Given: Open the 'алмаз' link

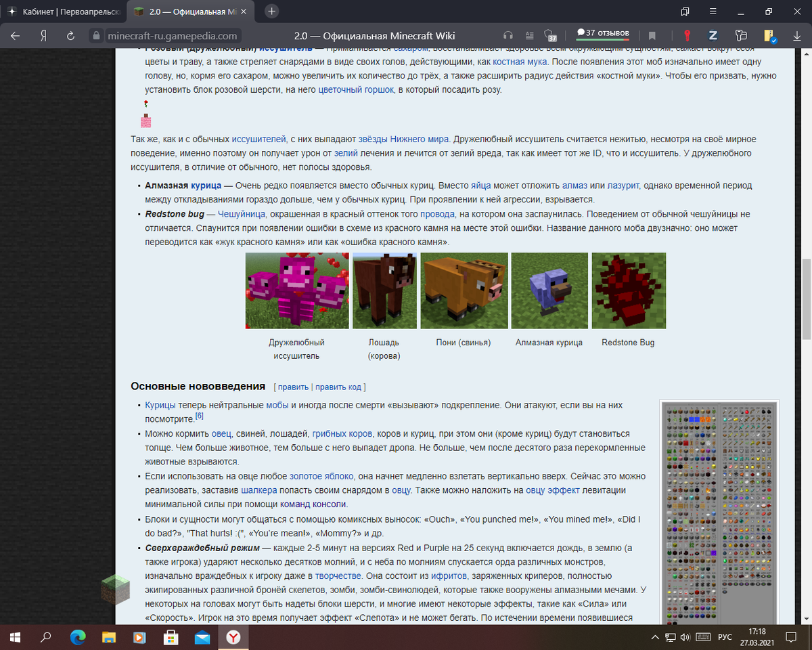Looking at the screenshot, I should [x=574, y=185].
